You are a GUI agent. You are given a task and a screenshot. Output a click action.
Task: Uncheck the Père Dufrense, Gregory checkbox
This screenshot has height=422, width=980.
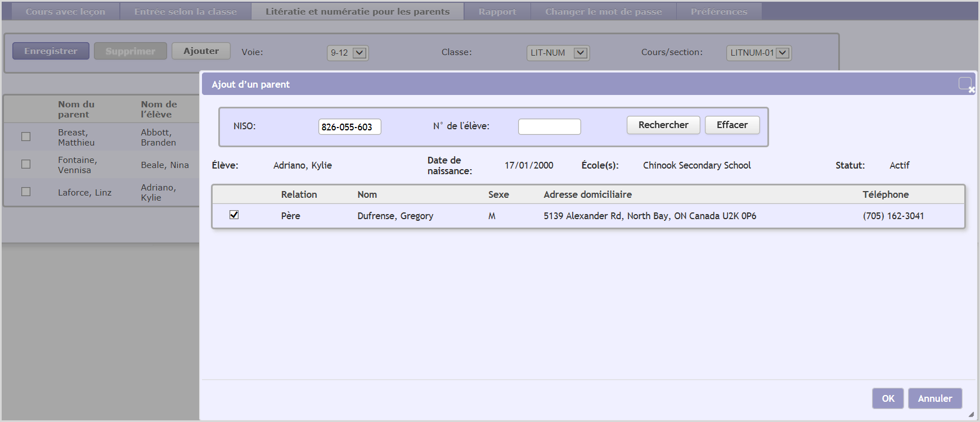[x=234, y=215]
